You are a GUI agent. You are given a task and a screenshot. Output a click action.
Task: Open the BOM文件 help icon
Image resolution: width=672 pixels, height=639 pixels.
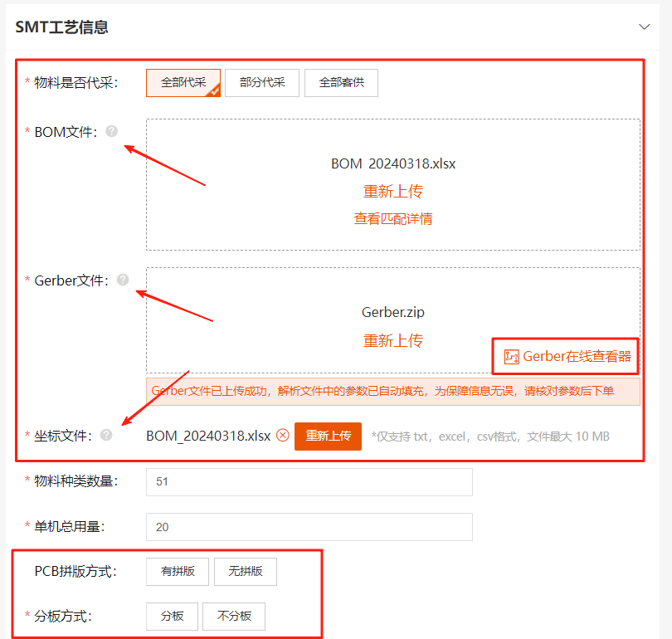[x=111, y=131]
